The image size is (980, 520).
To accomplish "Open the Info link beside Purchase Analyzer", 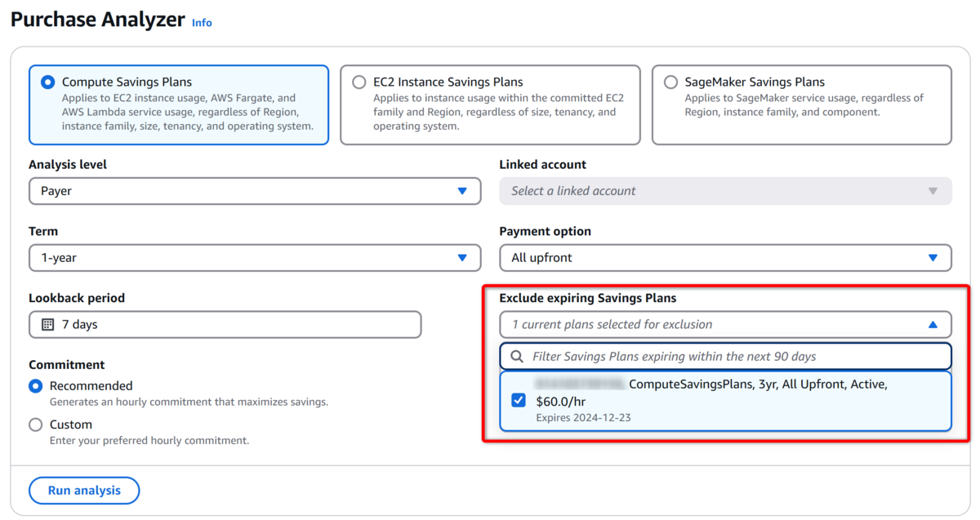I will (x=202, y=23).
